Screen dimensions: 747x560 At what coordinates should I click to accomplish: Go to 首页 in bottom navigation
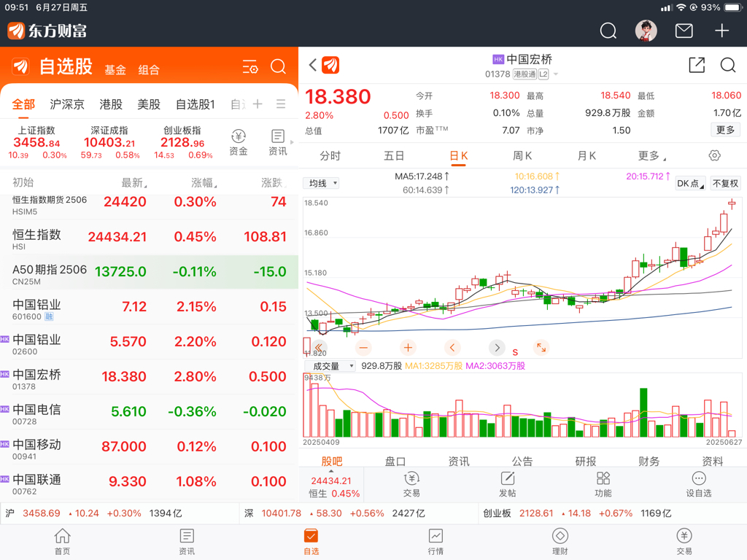pyautogui.click(x=63, y=542)
